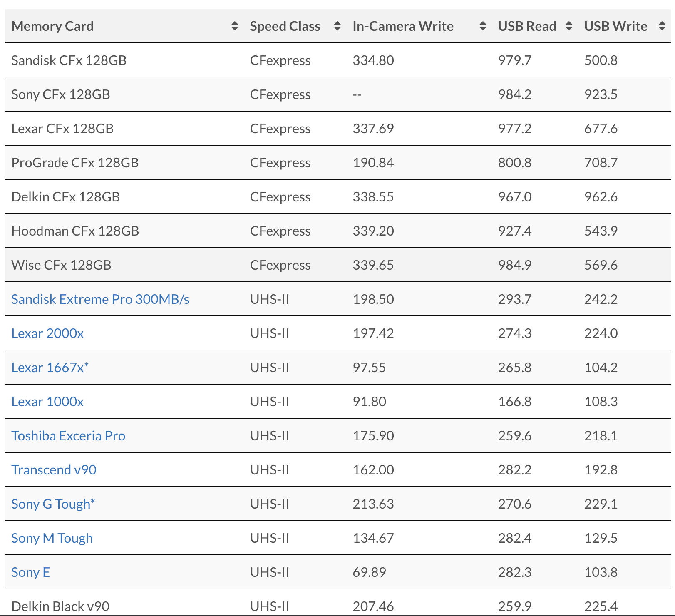Click the -- in-camera write value for Sony CFx
The image size is (675, 616).
357,94
